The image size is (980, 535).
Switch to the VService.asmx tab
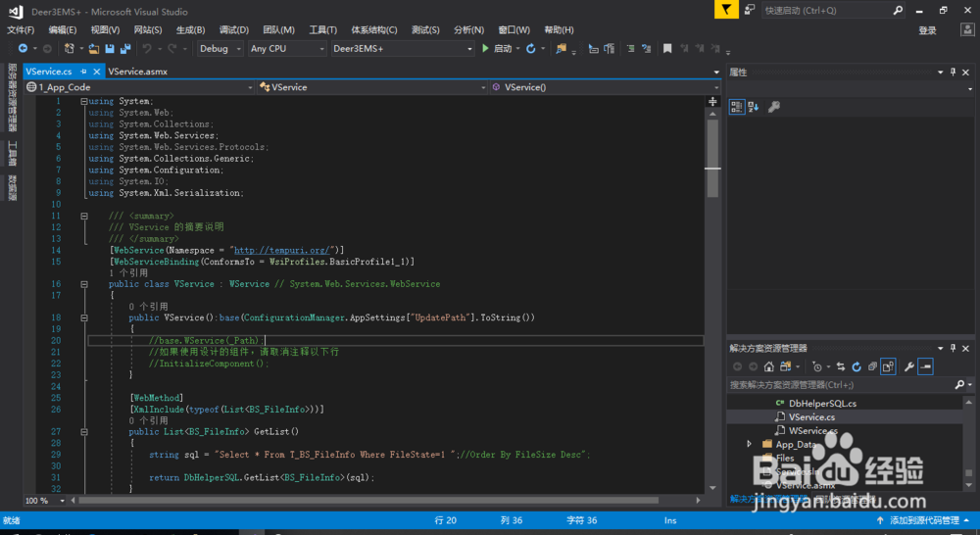[x=137, y=72]
